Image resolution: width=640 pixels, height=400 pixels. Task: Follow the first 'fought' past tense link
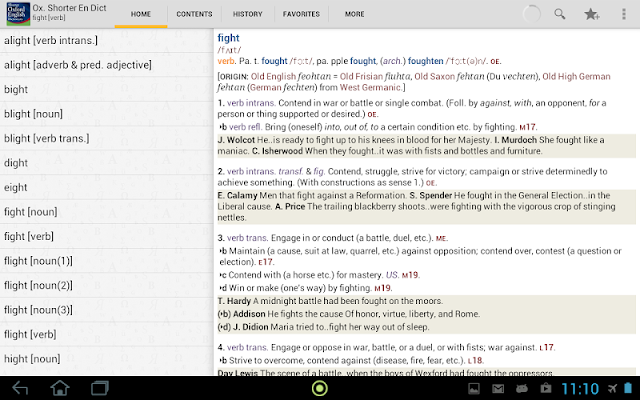tap(274, 61)
